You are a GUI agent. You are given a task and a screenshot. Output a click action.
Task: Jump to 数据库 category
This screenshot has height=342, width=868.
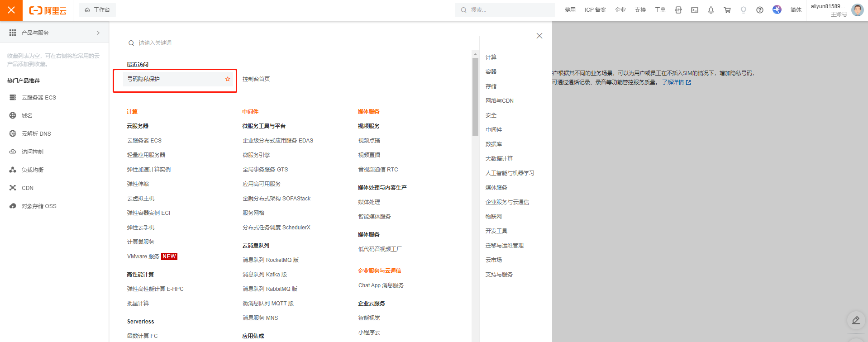click(494, 144)
